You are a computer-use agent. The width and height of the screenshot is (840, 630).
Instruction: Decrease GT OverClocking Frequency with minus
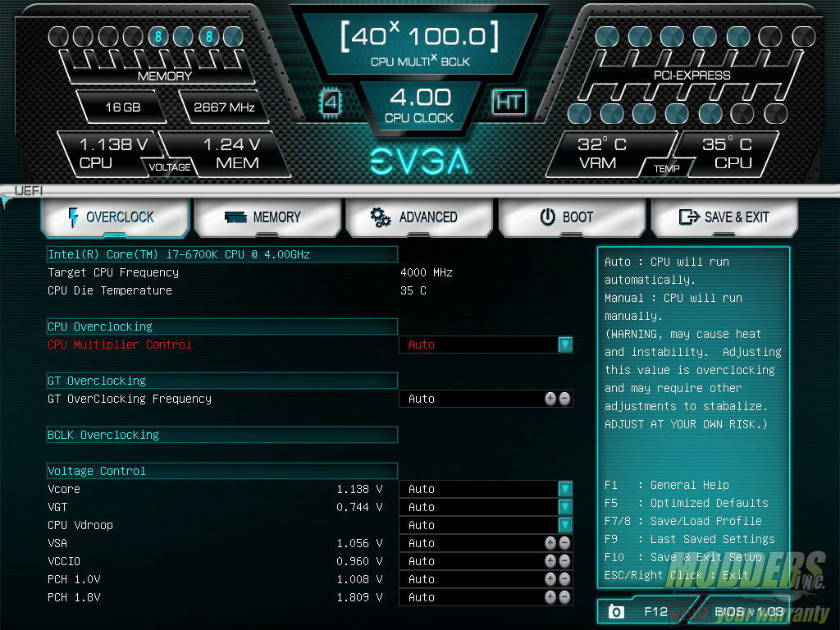pos(564,399)
